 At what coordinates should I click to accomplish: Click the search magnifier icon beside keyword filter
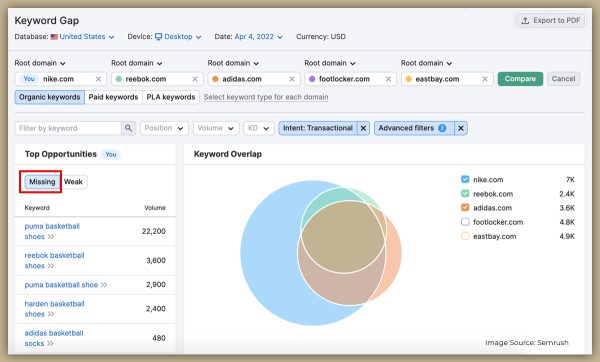129,128
